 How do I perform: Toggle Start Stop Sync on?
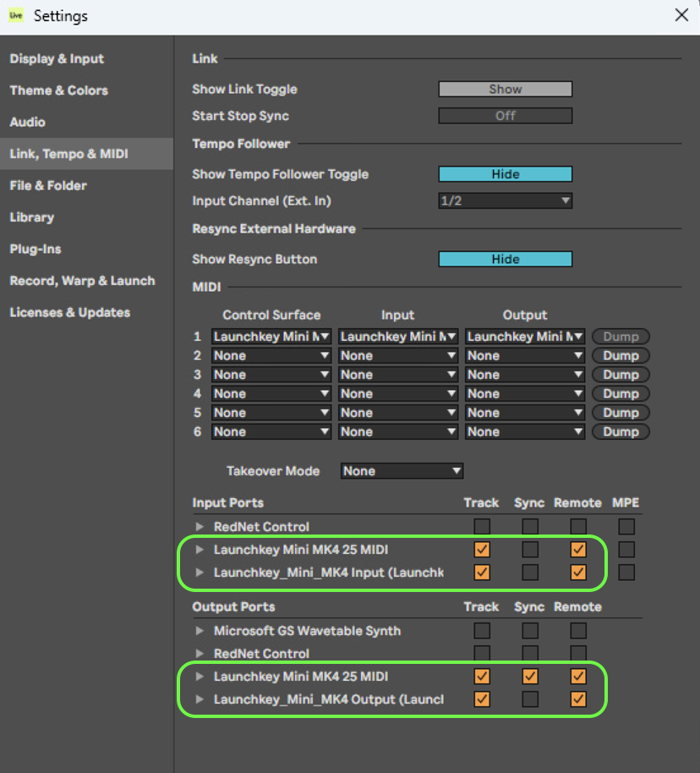(506, 116)
